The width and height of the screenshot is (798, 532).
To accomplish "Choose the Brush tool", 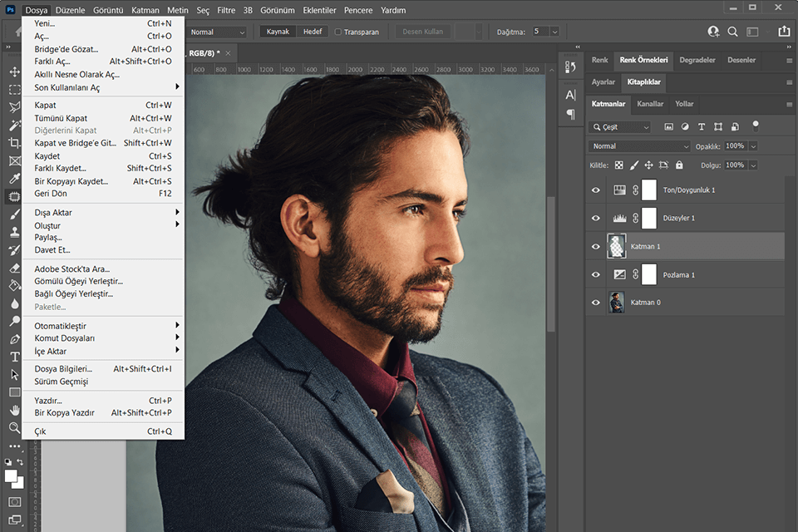I will point(13,214).
